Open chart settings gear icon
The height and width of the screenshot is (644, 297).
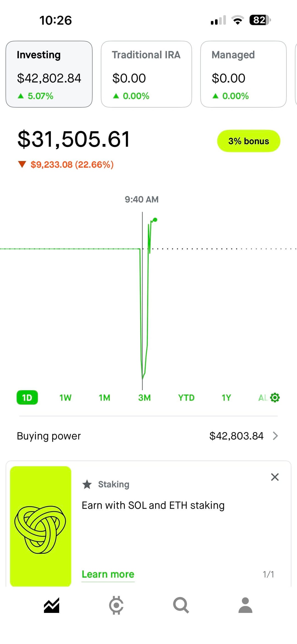point(275,397)
